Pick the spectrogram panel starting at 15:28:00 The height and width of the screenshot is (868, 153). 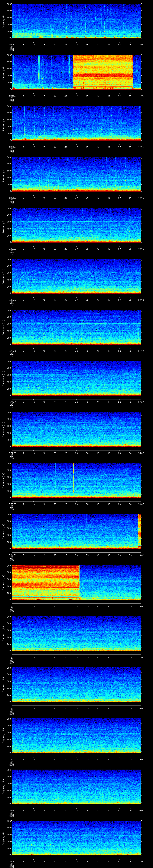tap(76, 736)
